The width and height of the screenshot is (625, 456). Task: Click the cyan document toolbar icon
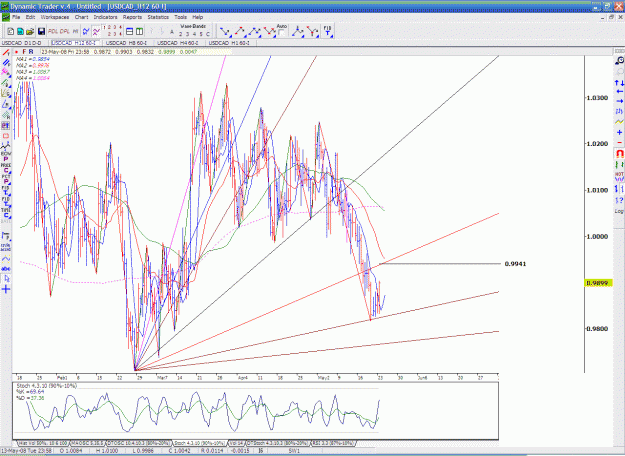20,31
